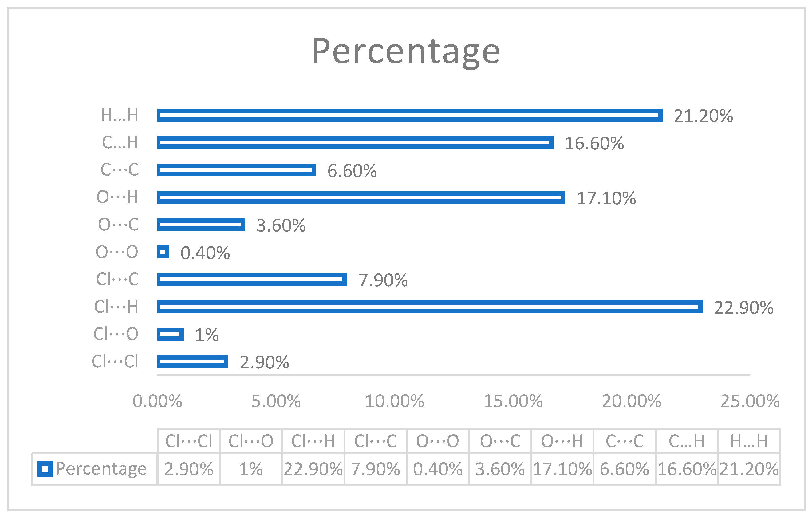Click the 10.00% axis tick label
The width and height of the screenshot is (812, 517).
[x=394, y=401]
